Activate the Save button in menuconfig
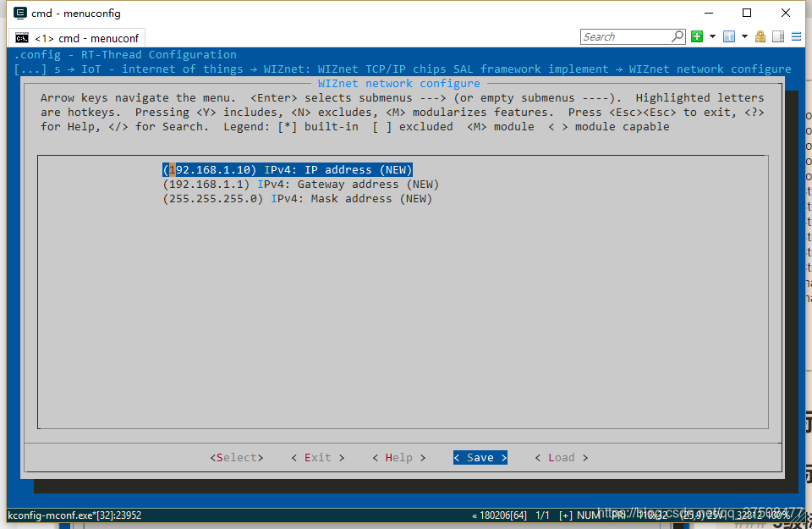812x529 pixels. (x=480, y=457)
